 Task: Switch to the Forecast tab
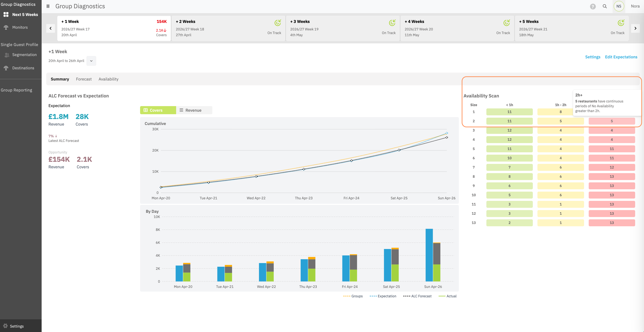[84, 79]
